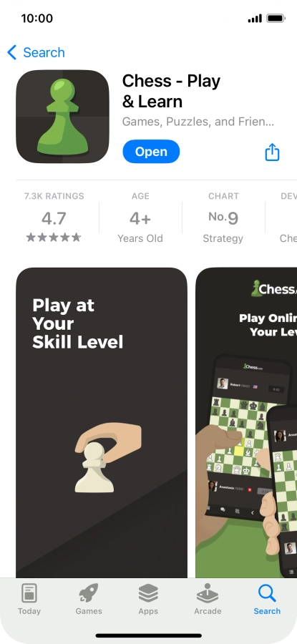
Task: Tap the Chess green pawn app icon
Action: coord(62,117)
